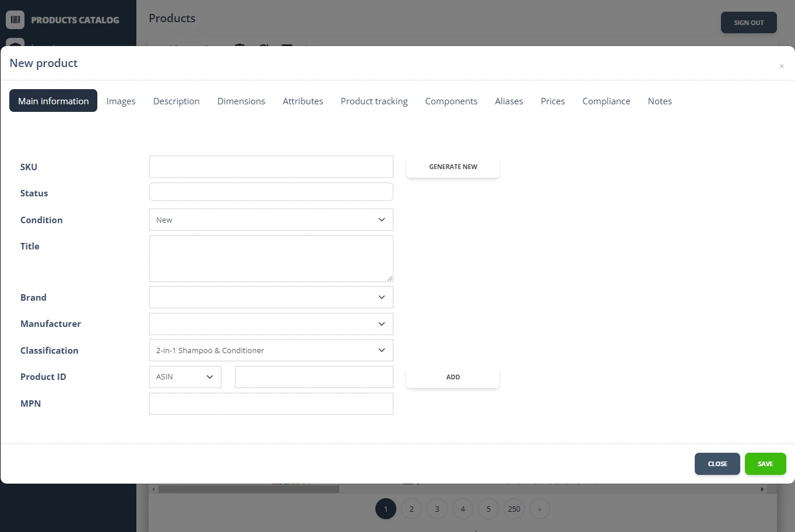Viewport: 795px width, 532px height.
Task: Open the Dimensions tab
Action: tap(241, 101)
